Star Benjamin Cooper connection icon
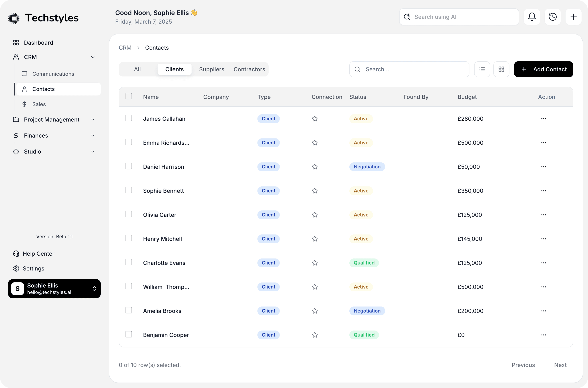This screenshot has width=588, height=388. click(315, 335)
